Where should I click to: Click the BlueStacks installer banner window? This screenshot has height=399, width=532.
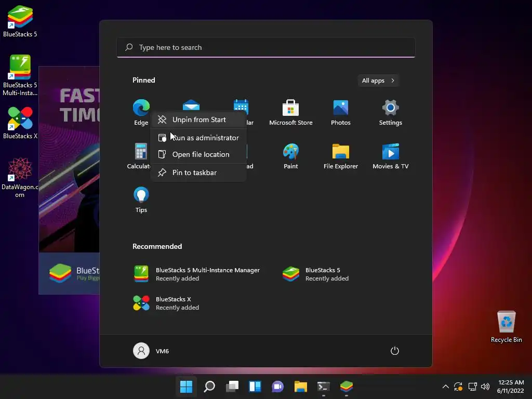point(69,180)
